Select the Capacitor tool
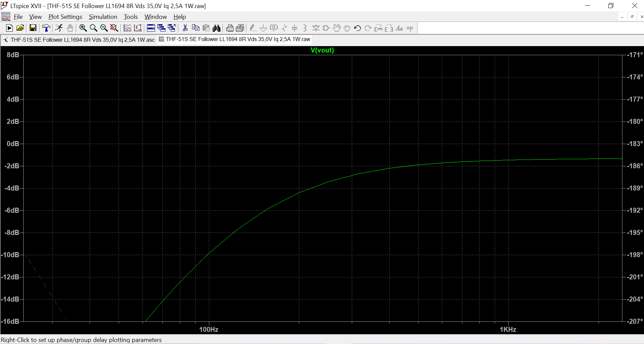The width and height of the screenshot is (644, 344). [x=295, y=28]
